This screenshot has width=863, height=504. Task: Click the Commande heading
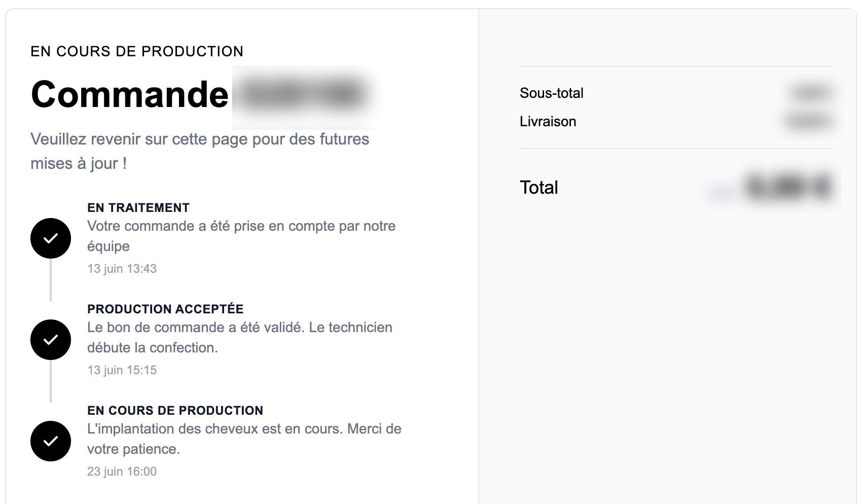[130, 94]
